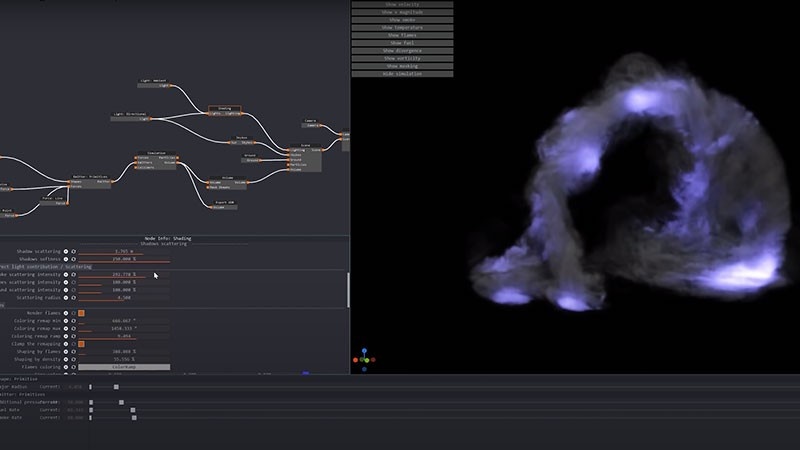Toggle keyframe icon for Shadow scattering
The width and height of the screenshot is (800, 450).
66,252
